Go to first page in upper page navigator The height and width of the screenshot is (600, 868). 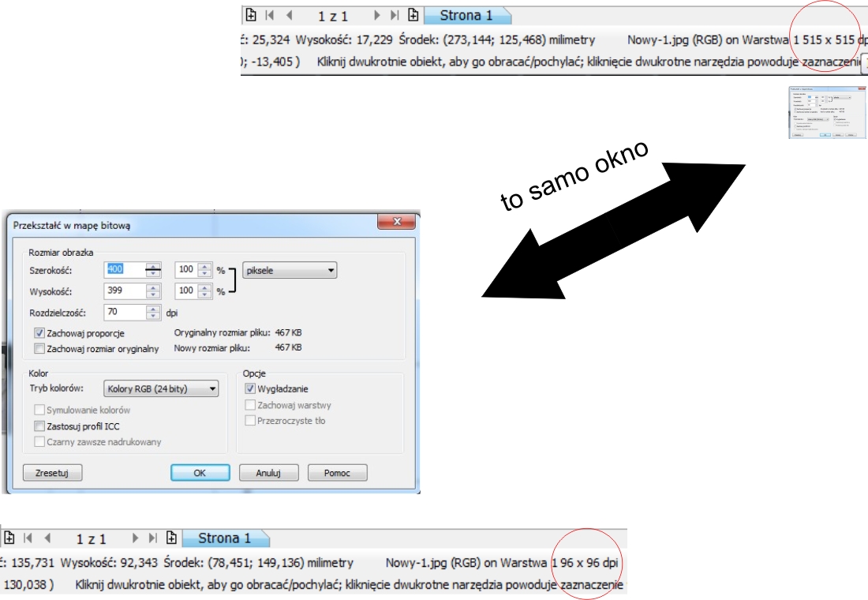[271, 15]
